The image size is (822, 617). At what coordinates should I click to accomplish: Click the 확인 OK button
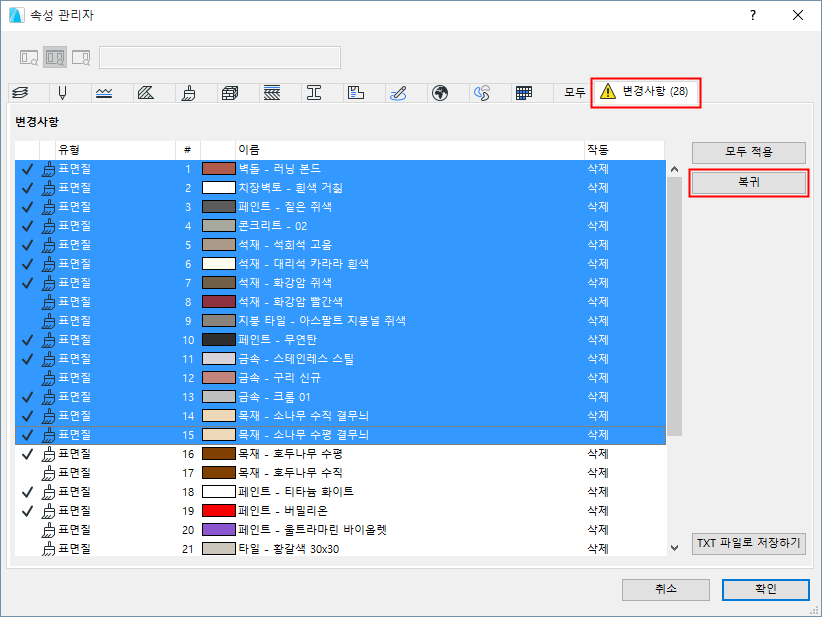pos(765,590)
